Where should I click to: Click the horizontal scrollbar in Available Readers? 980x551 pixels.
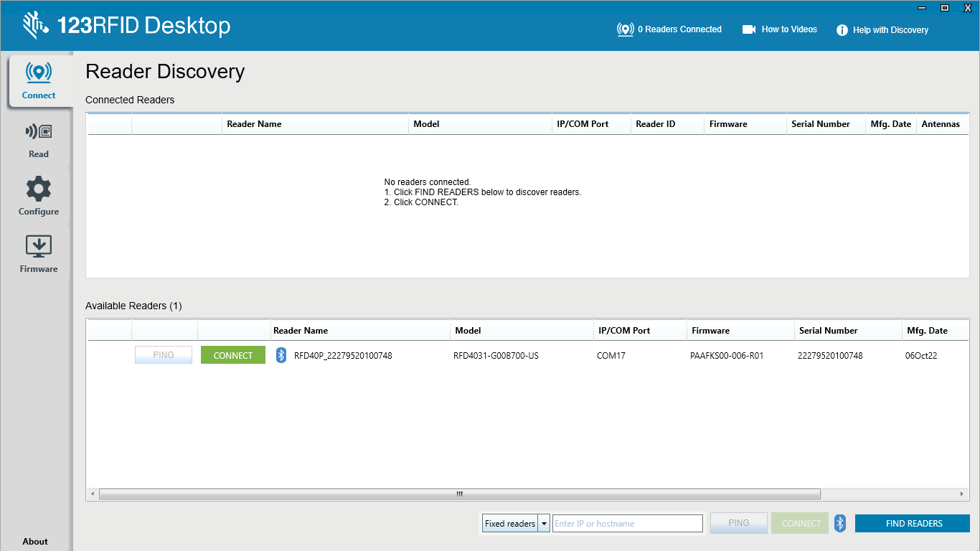click(x=459, y=494)
